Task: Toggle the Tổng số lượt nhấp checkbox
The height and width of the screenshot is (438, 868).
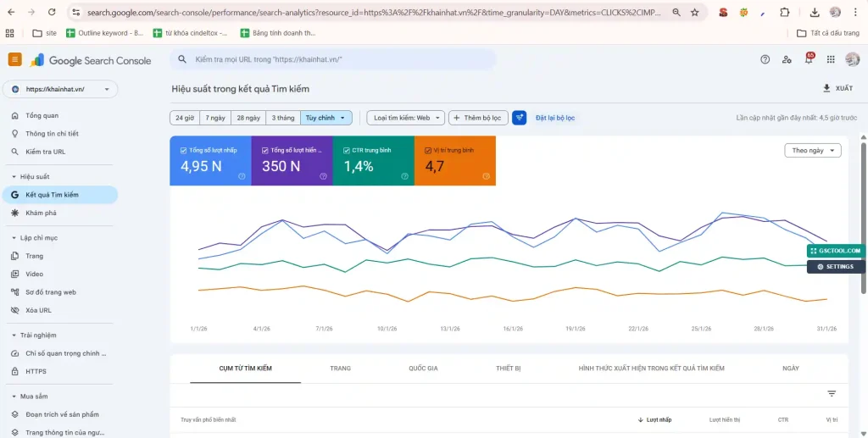Action: (x=184, y=151)
